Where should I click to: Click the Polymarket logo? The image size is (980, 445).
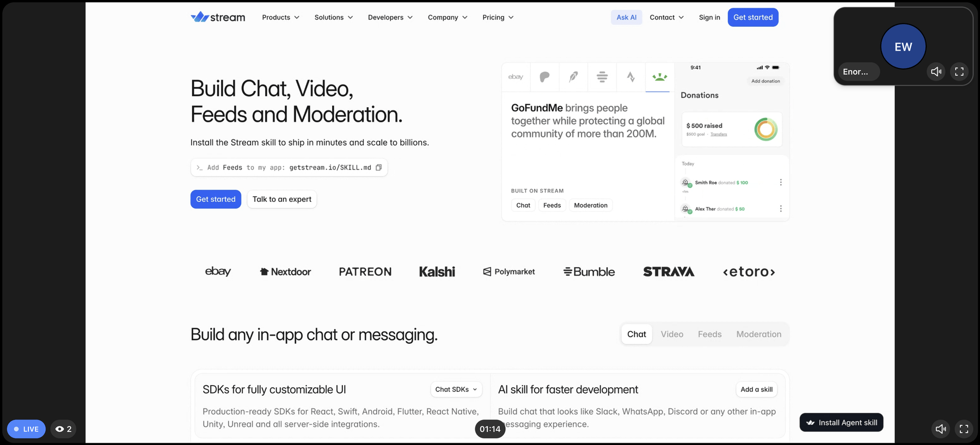click(509, 271)
